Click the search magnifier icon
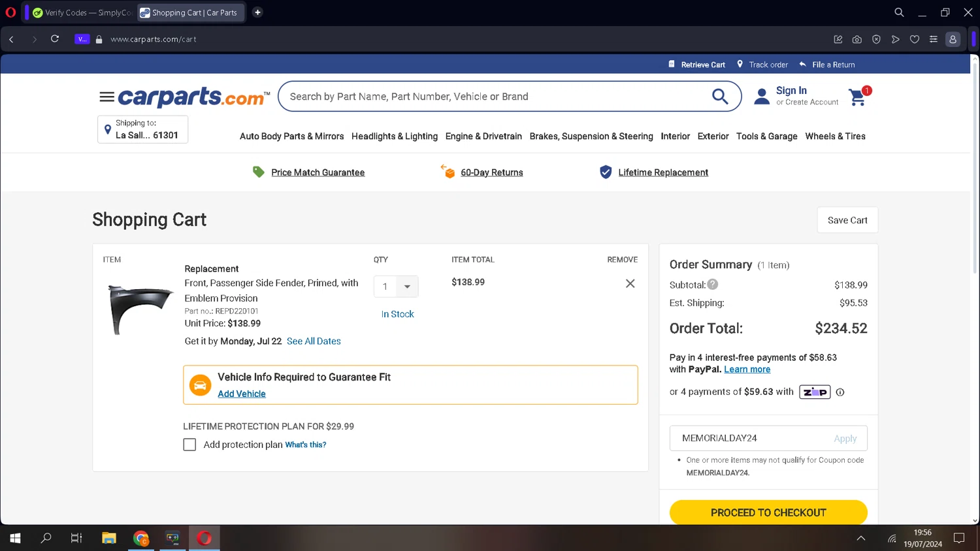This screenshot has height=551, width=980. click(720, 97)
